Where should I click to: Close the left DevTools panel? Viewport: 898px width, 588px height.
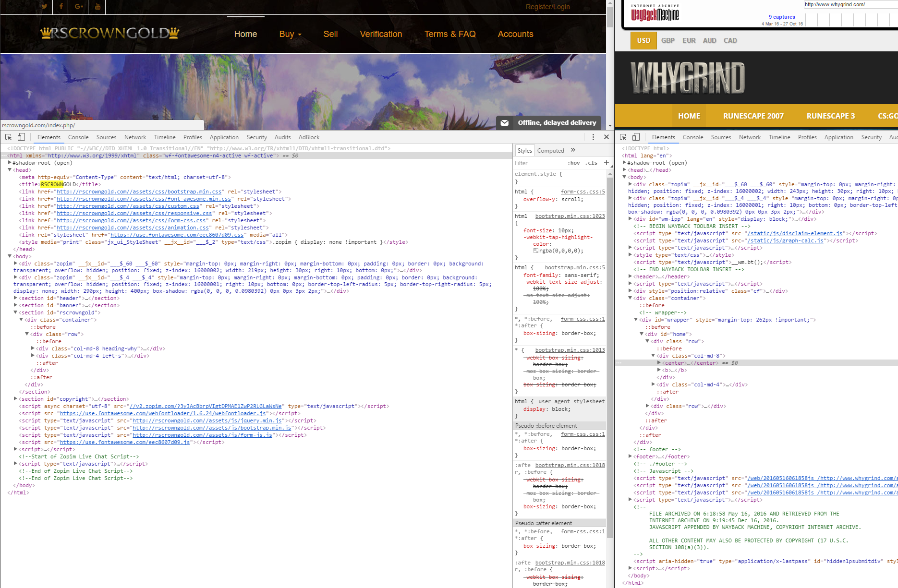[x=607, y=137]
